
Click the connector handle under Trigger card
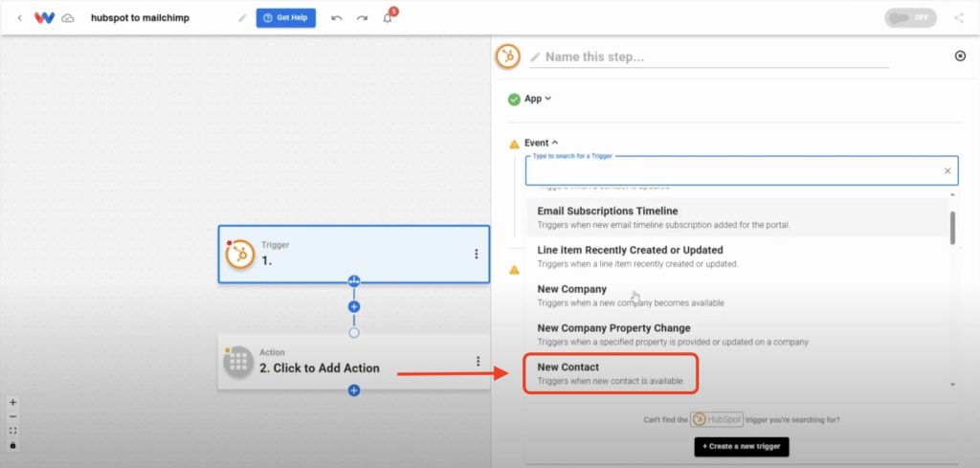tap(354, 281)
